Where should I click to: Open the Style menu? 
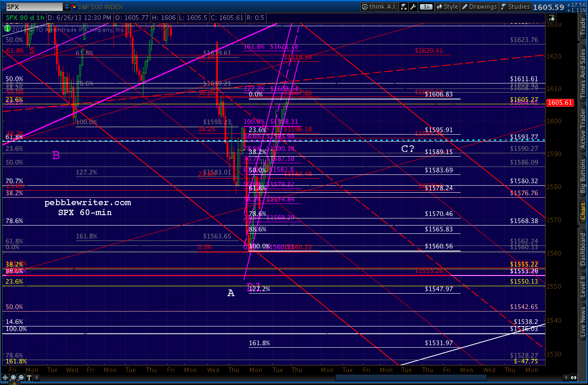(x=447, y=7)
